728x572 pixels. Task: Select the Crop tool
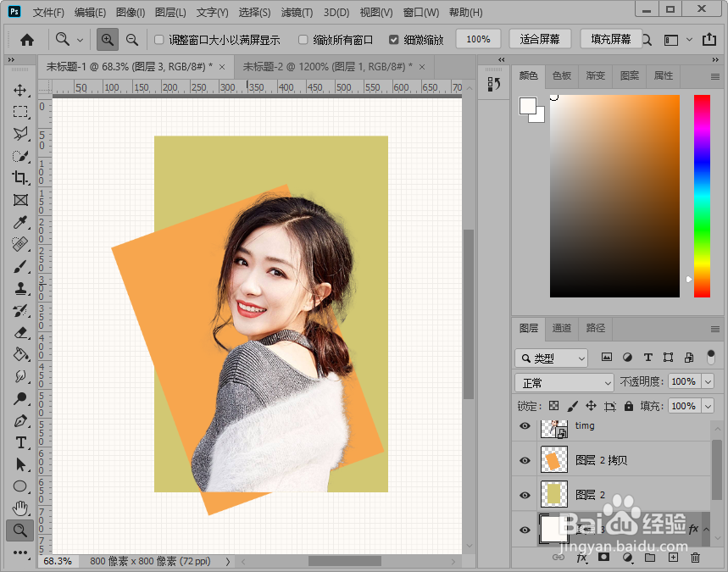click(20, 178)
